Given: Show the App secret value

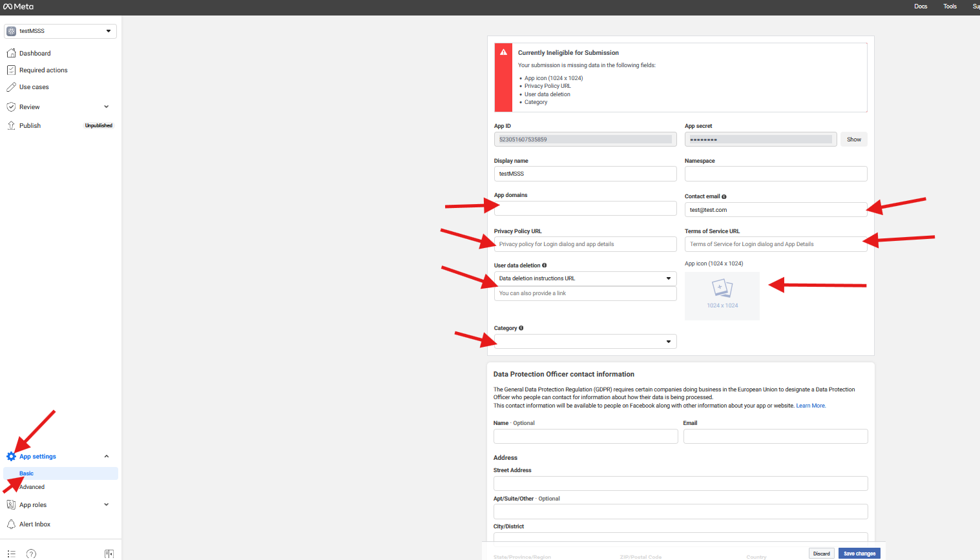Looking at the screenshot, I should pyautogui.click(x=854, y=140).
